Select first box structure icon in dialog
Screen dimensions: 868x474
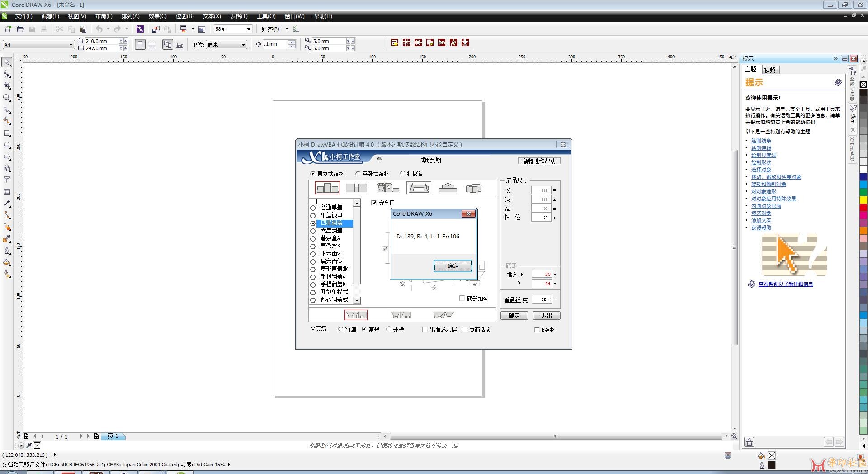click(x=327, y=188)
